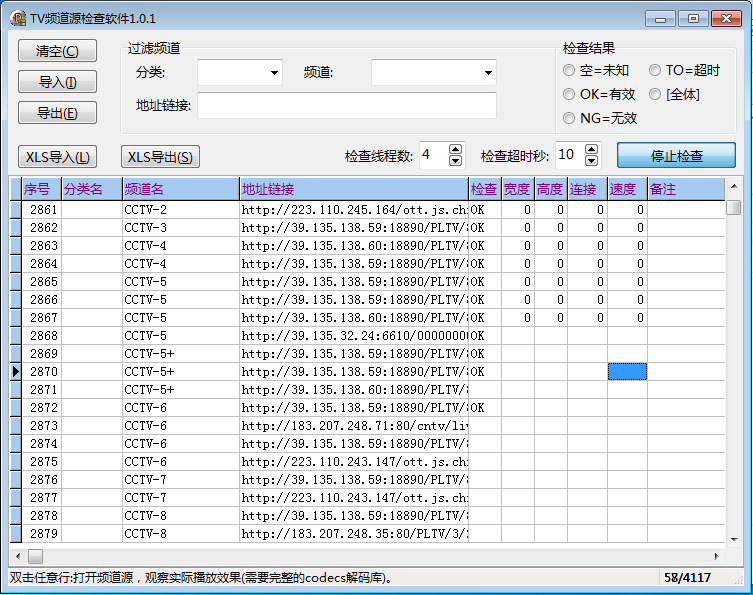Screen dimensions: 753x595
Task: Select row number 2875
Action: (42, 461)
